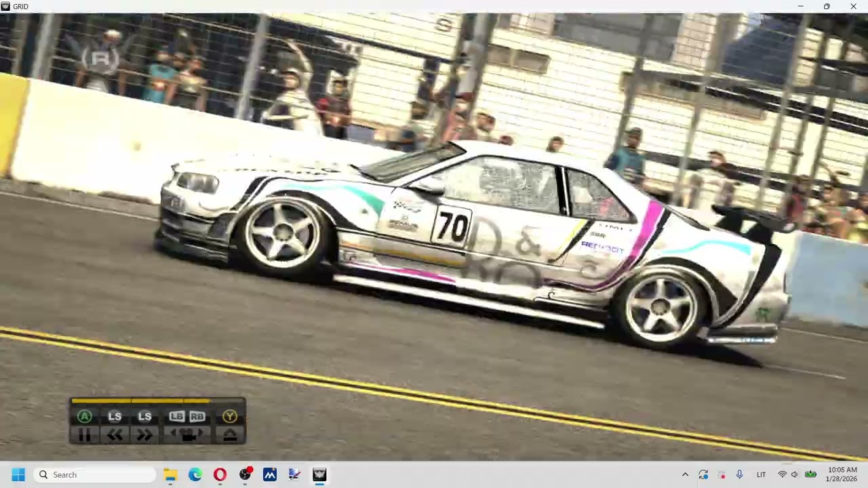Click the recording tray icon with red dot
This screenshot has height=488, width=868.
point(722,474)
